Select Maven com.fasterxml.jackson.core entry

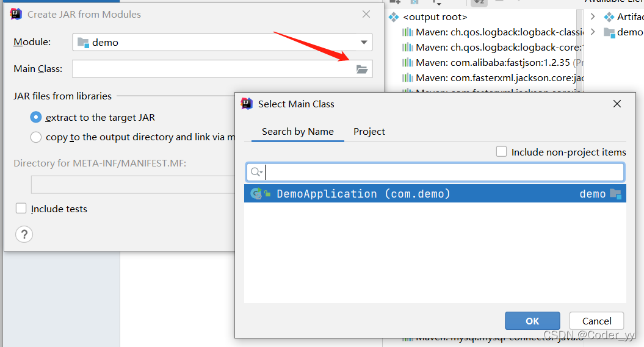499,77
